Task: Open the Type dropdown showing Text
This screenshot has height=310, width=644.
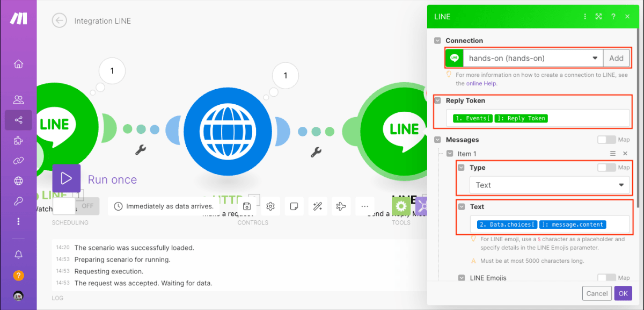Action: [x=550, y=185]
